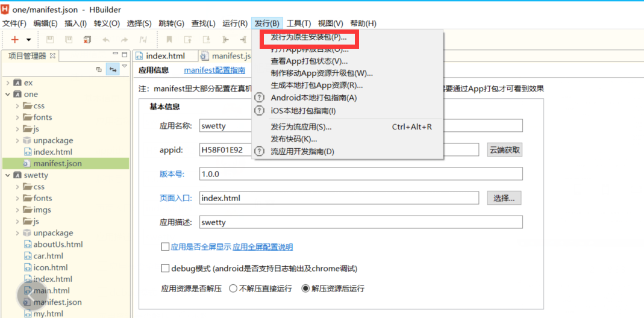Image resolution: width=644 pixels, height=318 pixels.
Task: Open 文件(F) menu
Action: 14,23
